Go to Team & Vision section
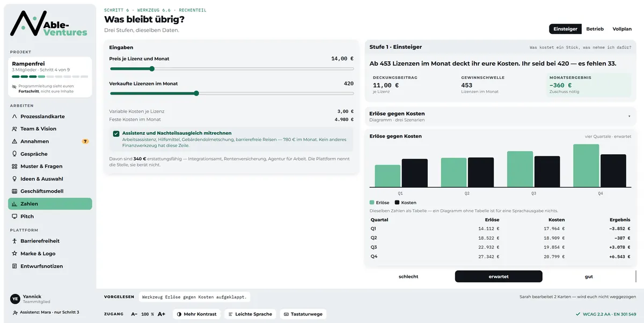644x323 pixels. point(50,129)
